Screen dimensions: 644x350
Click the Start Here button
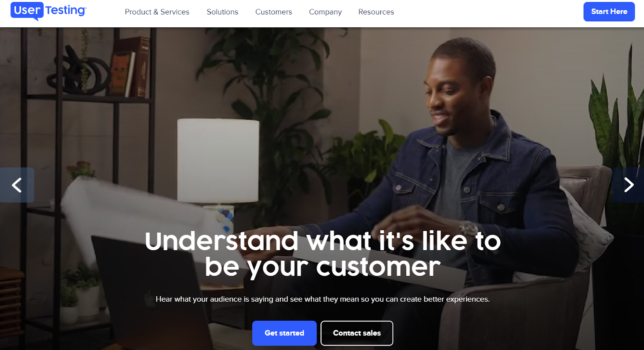click(x=609, y=12)
